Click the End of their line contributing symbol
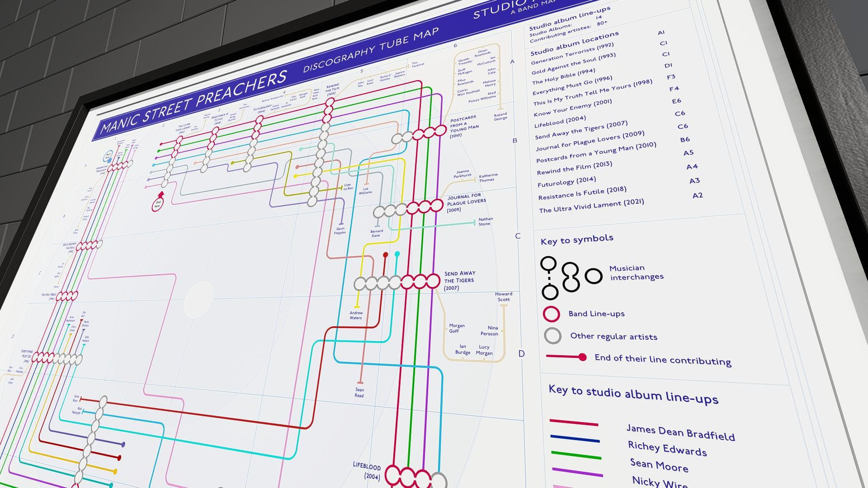 click(566, 357)
